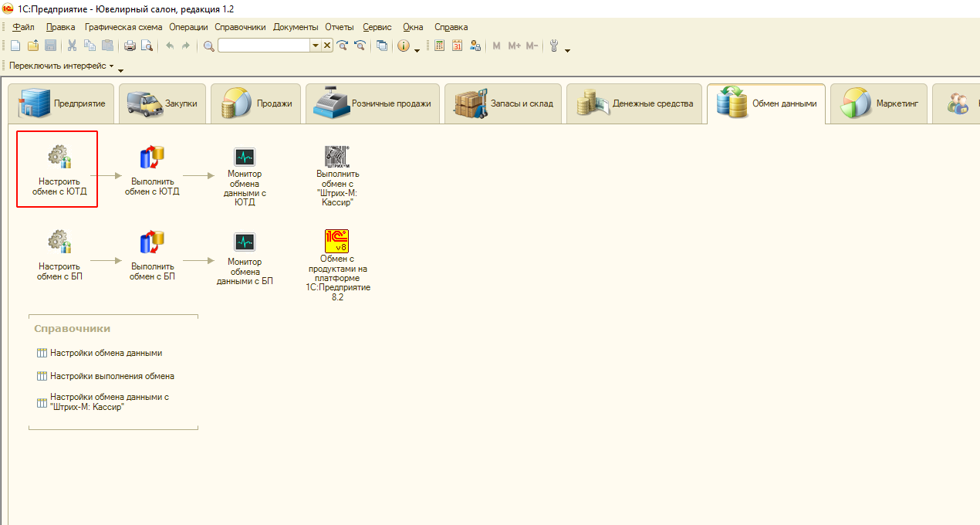This screenshot has height=525, width=980.
Task: Open Монитор обмена данными с ЮТД
Action: coord(245,177)
